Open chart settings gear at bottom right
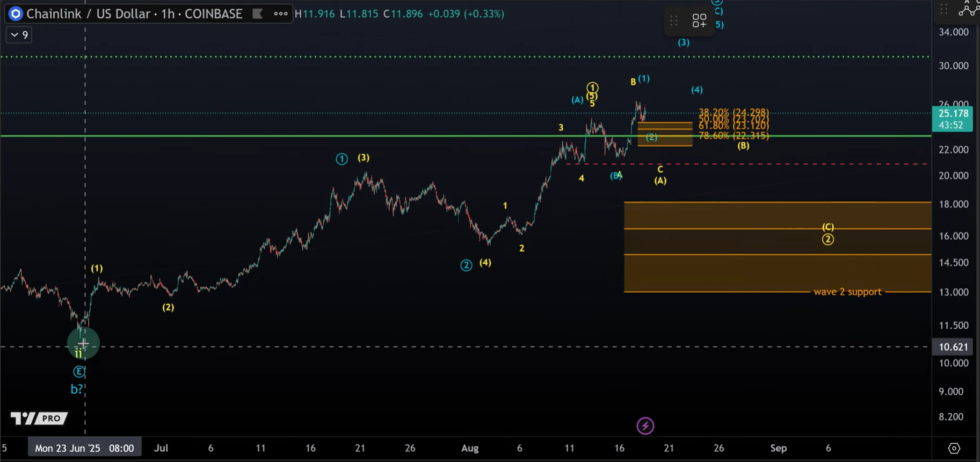980x462 pixels. pos(954,448)
